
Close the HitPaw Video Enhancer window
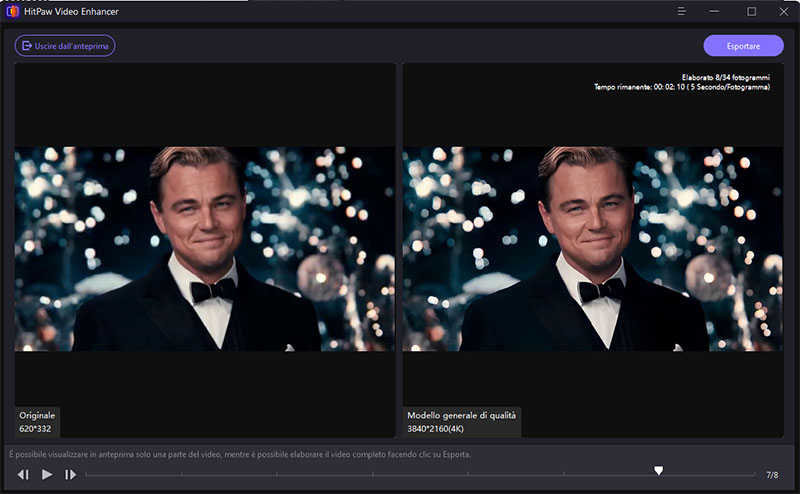pos(784,11)
